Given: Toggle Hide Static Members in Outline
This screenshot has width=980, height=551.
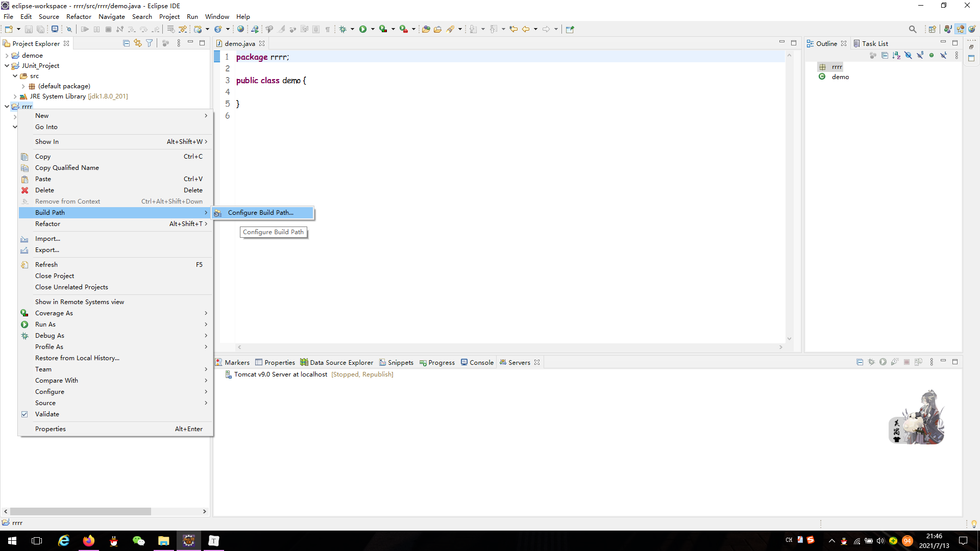Looking at the screenshot, I should coord(920,55).
